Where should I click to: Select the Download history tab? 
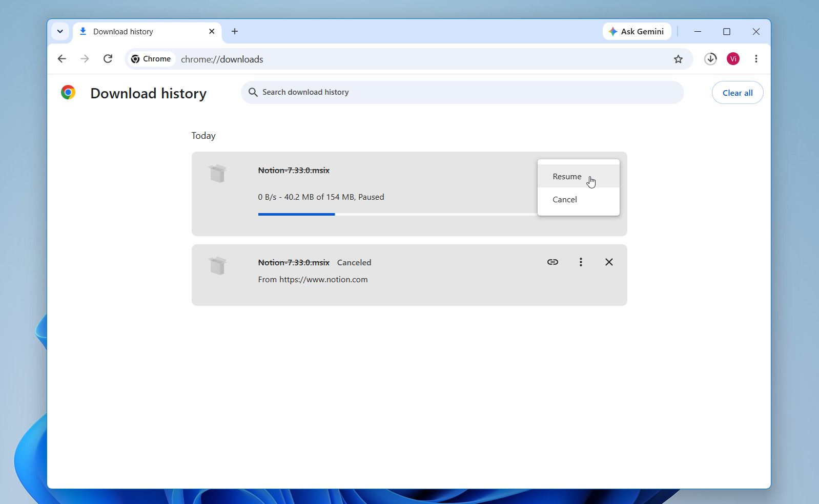point(147,32)
